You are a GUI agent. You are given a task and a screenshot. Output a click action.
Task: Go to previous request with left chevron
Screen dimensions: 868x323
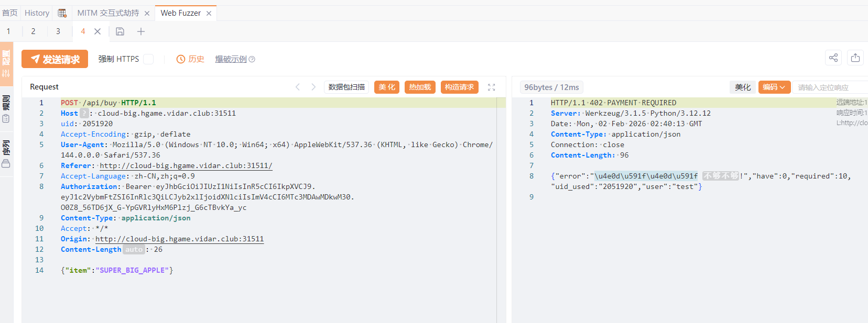coord(298,87)
